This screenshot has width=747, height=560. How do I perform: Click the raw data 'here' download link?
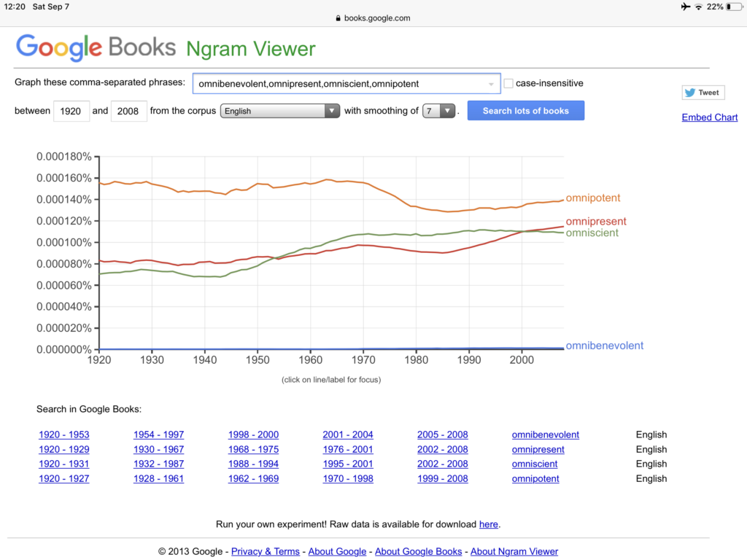point(488,524)
